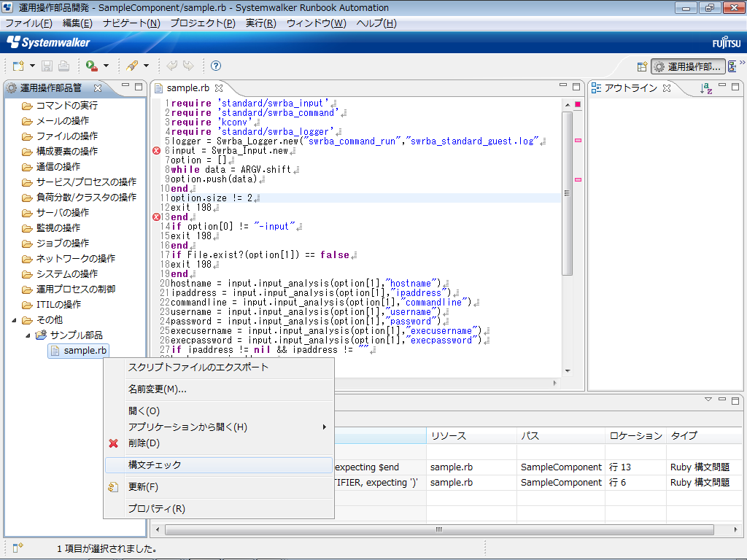
Task: Expand アプリケーションから開く(H) submenu
Action: pos(219,427)
